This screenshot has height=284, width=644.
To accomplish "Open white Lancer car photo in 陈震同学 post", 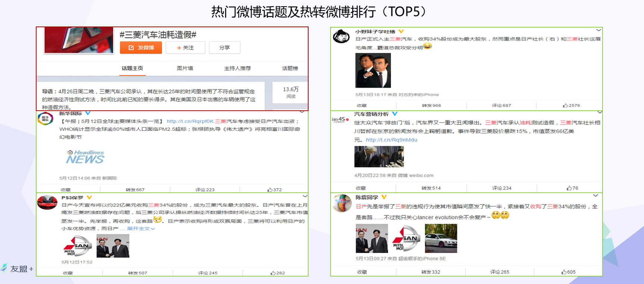I will click(441, 239).
